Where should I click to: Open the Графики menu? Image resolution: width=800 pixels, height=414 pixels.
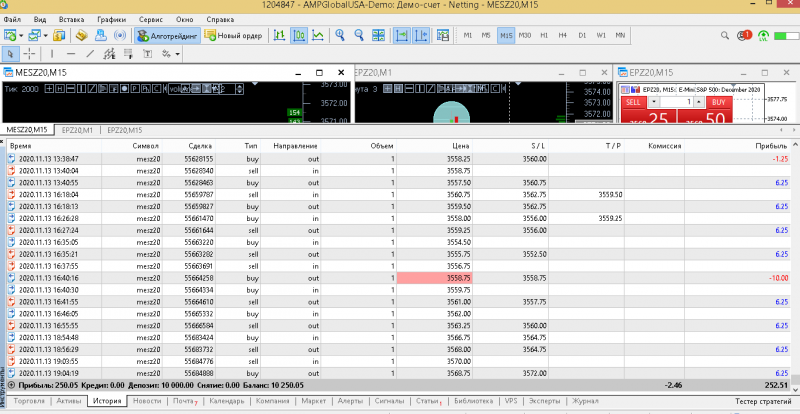(111, 19)
